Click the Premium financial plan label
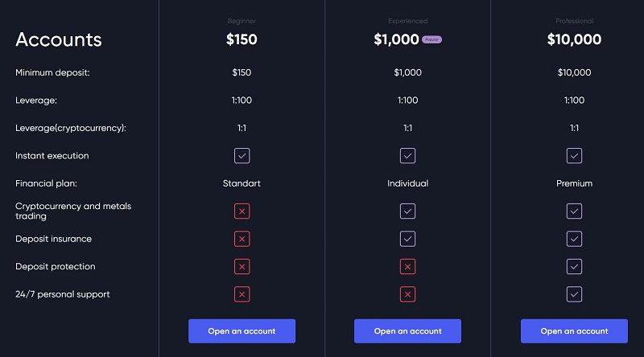Image resolution: width=644 pixels, height=357 pixels. pos(574,183)
